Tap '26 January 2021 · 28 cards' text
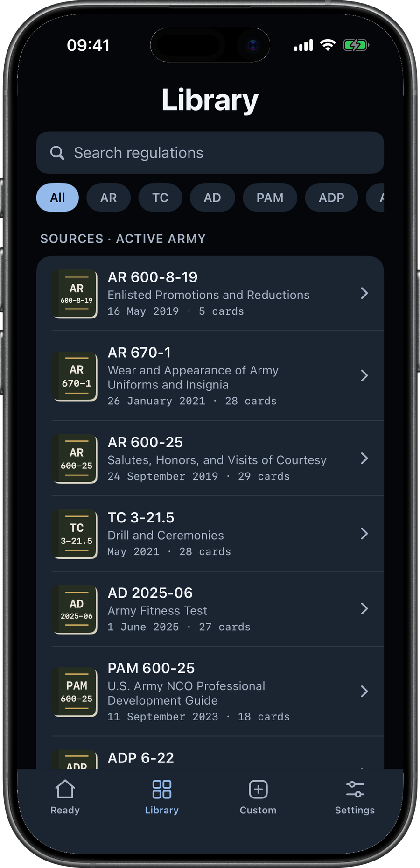The height and width of the screenshot is (868, 420). pyautogui.click(x=192, y=401)
